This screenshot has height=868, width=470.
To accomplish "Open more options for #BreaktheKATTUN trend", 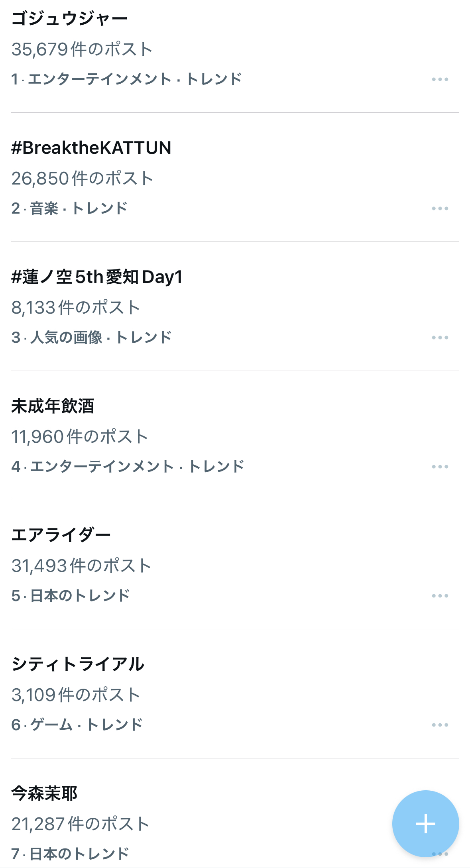I will (440, 208).
